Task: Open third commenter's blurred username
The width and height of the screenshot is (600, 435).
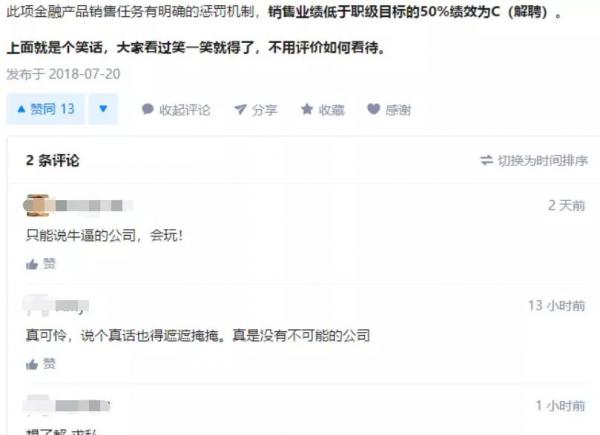Action: pos(83,406)
